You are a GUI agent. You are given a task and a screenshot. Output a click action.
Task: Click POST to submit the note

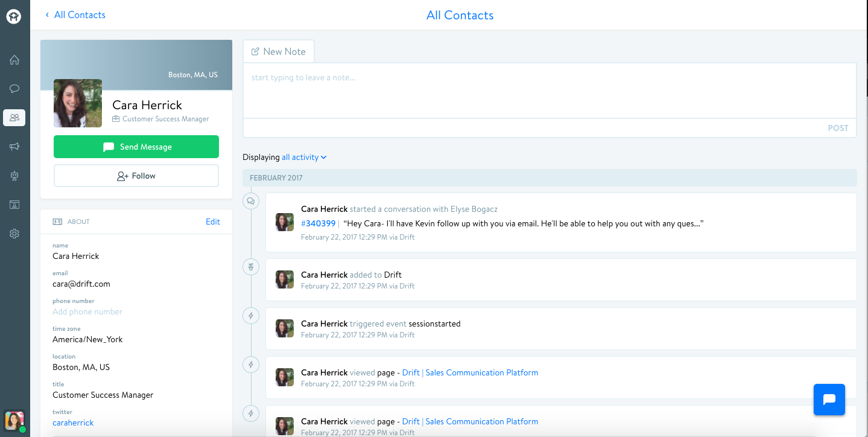pos(838,128)
